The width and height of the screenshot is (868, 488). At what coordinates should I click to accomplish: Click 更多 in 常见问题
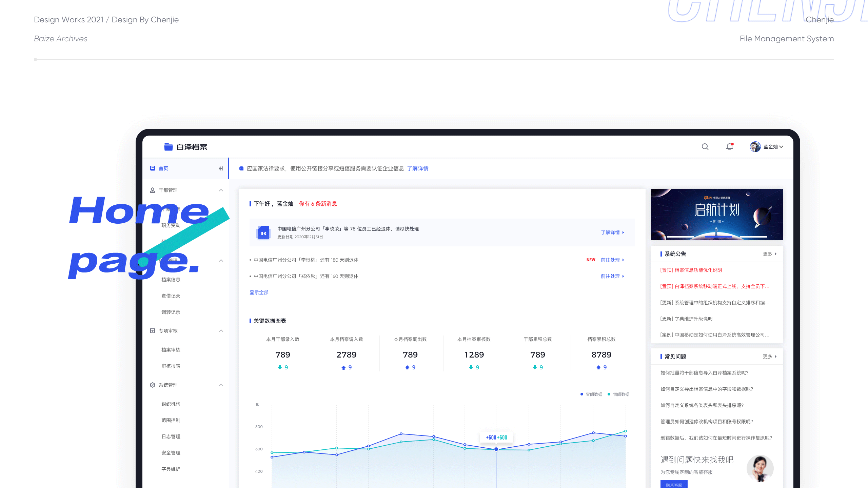(x=770, y=357)
